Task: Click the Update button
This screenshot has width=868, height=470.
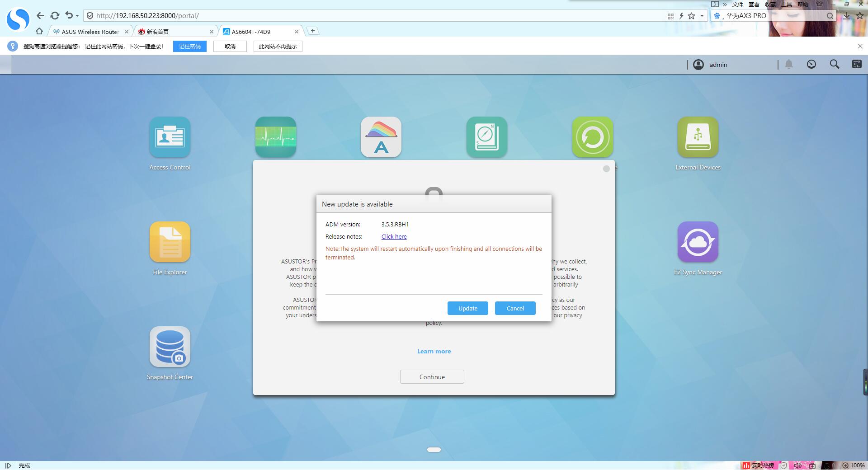Action: [x=468, y=308]
